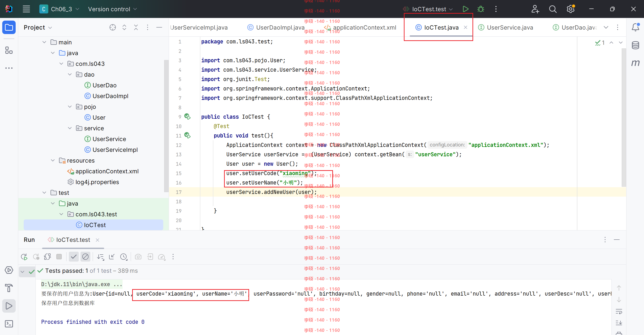Toggle soft-wrap in console output

(619, 312)
